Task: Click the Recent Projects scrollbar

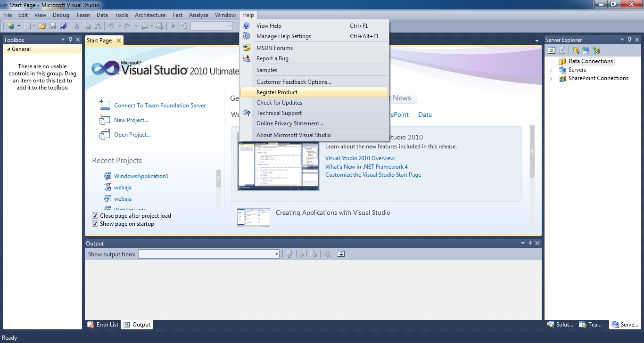Action: (218, 179)
